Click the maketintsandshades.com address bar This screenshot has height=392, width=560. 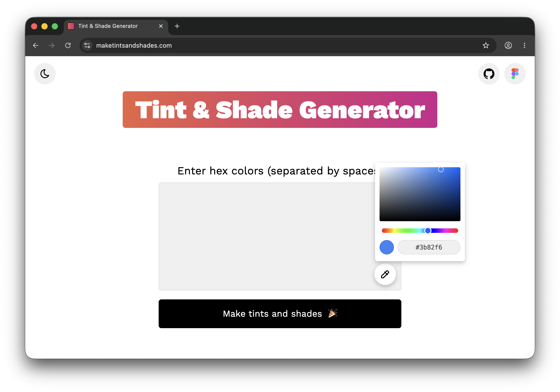(x=134, y=45)
